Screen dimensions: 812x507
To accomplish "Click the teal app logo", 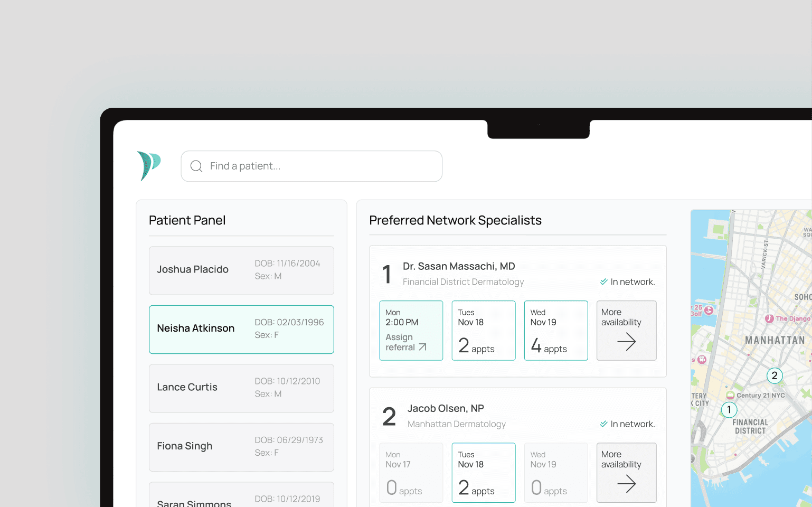I will [x=148, y=166].
